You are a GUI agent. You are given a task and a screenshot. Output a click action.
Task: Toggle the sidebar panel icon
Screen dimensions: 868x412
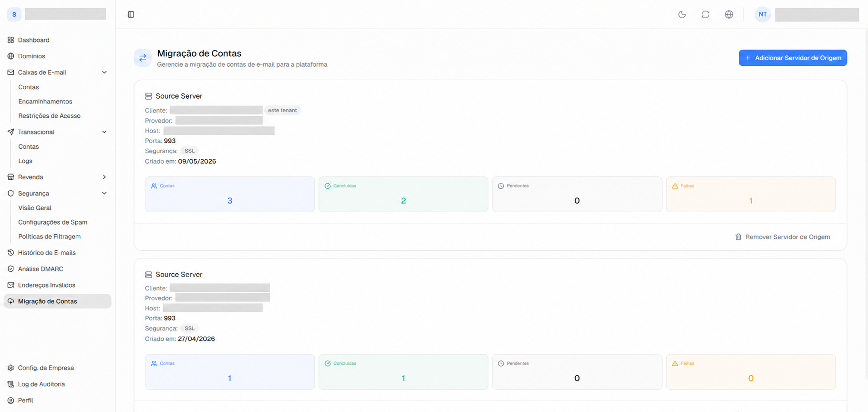pyautogui.click(x=131, y=14)
